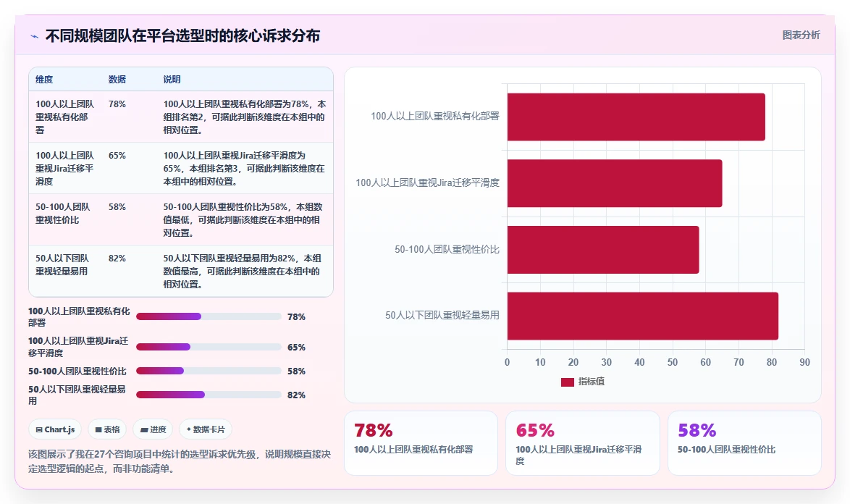This screenshot has width=850, height=504.
Task: Click the 65% data card
Action: click(x=583, y=442)
